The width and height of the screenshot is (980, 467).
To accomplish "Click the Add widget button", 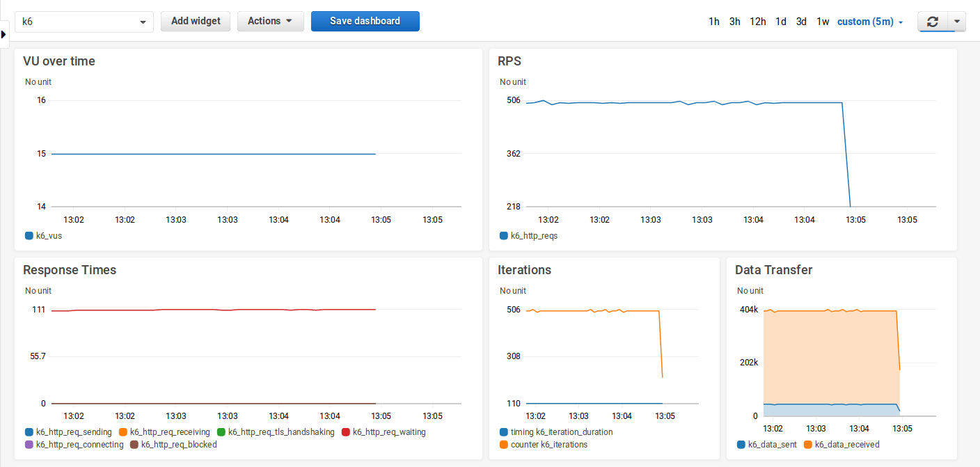I will click(195, 22).
